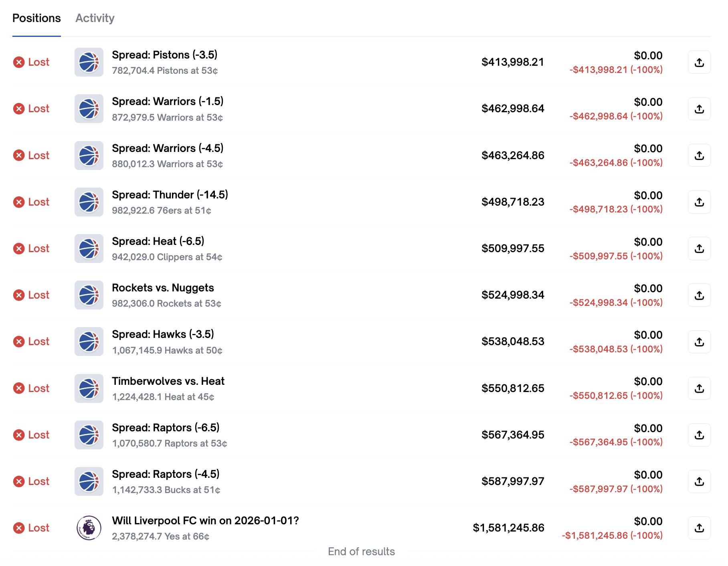Share the Raptors (-4.5) spread position
Screen dimensions: 728x566
point(699,481)
